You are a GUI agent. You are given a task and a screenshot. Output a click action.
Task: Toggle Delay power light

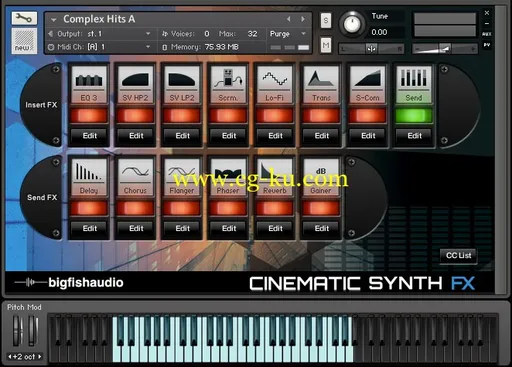pyautogui.click(x=89, y=208)
